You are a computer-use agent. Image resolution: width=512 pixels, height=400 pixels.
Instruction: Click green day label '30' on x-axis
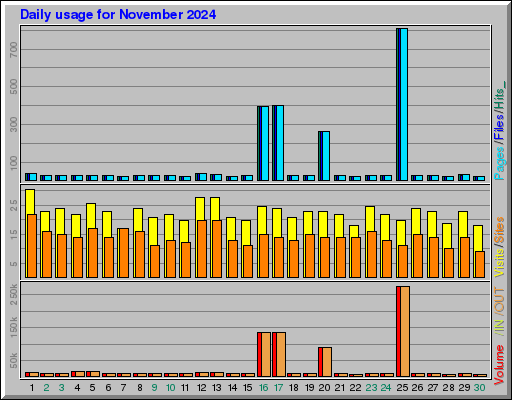point(479,388)
